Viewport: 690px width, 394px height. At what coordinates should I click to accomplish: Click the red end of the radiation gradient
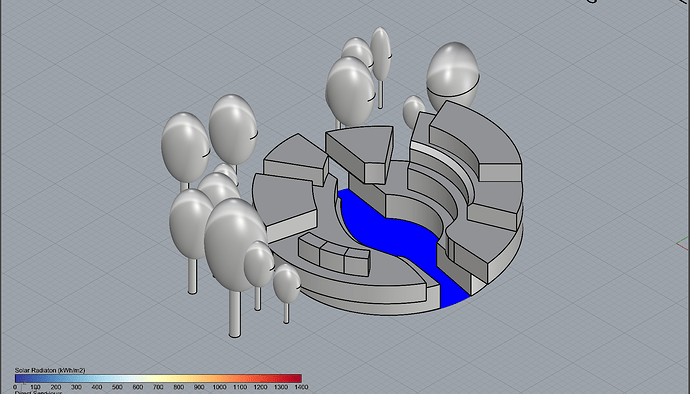click(x=295, y=378)
